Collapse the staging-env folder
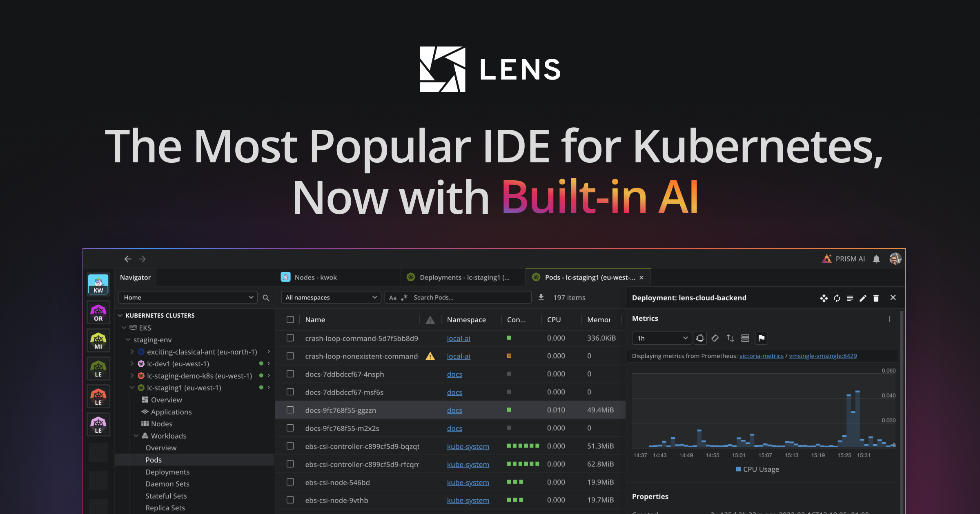Screen dimensions: 980x514 (x=128, y=339)
